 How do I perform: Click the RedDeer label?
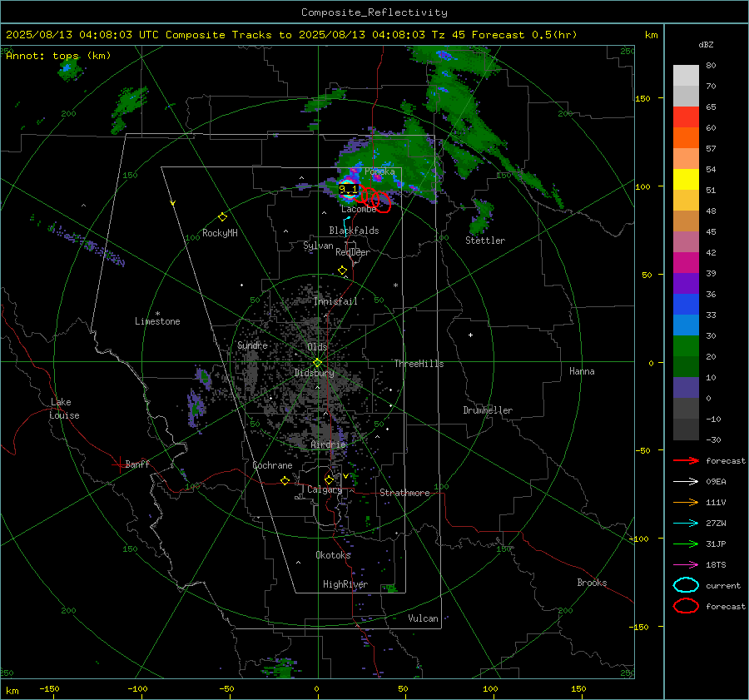click(x=353, y=252)
